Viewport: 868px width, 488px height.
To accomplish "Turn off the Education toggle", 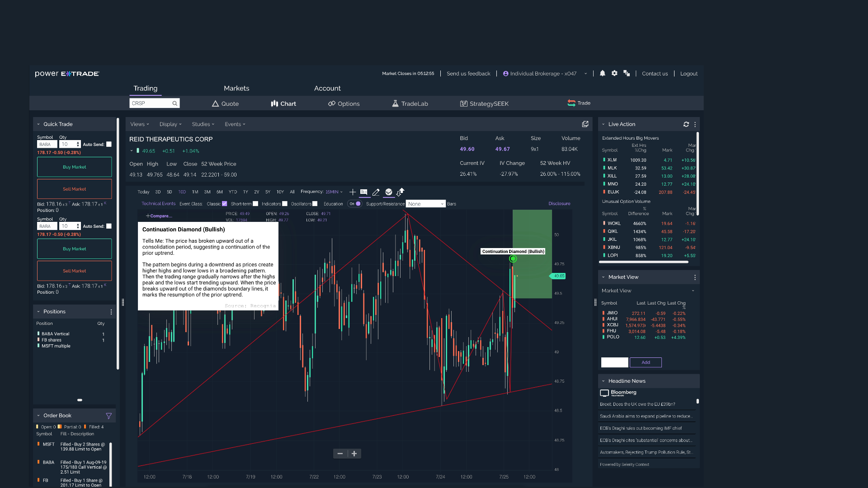I will 355,204.
